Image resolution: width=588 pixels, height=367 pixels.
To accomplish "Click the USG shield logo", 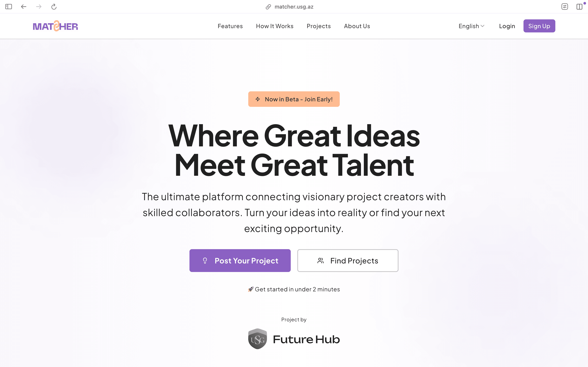I will click(257, 339).
